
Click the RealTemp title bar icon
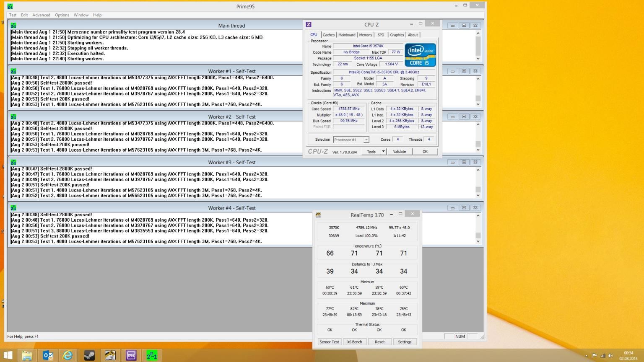point(319,215)
